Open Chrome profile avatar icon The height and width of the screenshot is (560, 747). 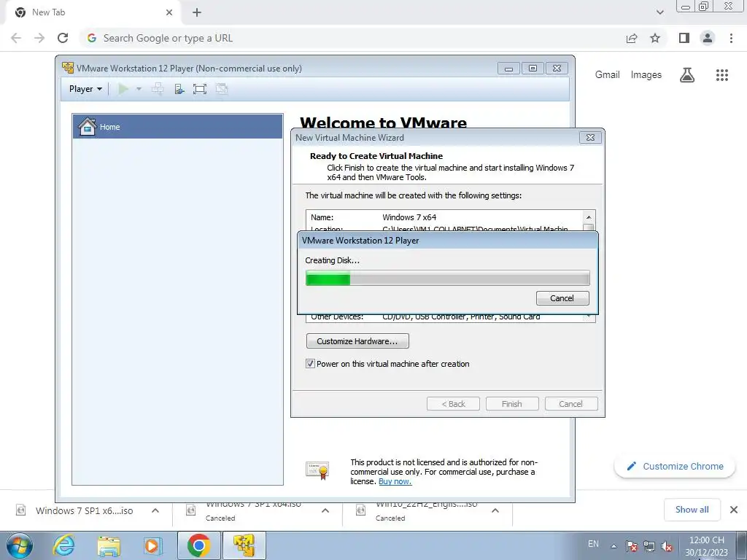click(x=708, y=38)
